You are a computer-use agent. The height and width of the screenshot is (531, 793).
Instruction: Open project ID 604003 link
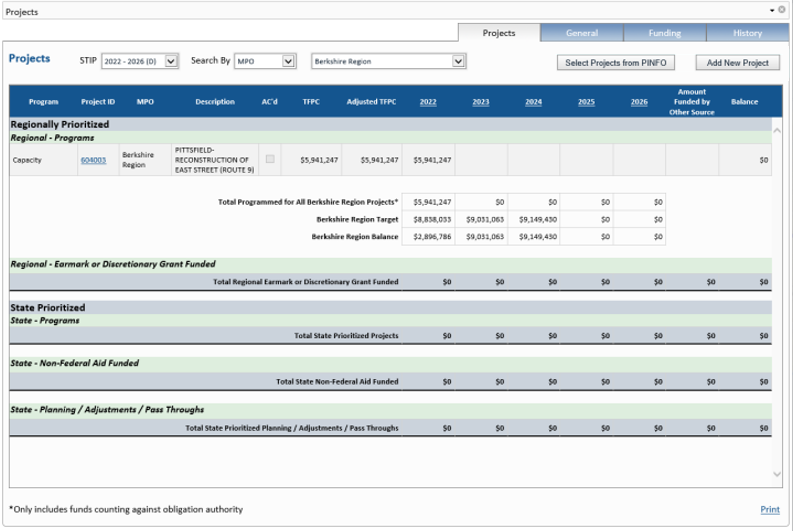(x=93, y=159)
